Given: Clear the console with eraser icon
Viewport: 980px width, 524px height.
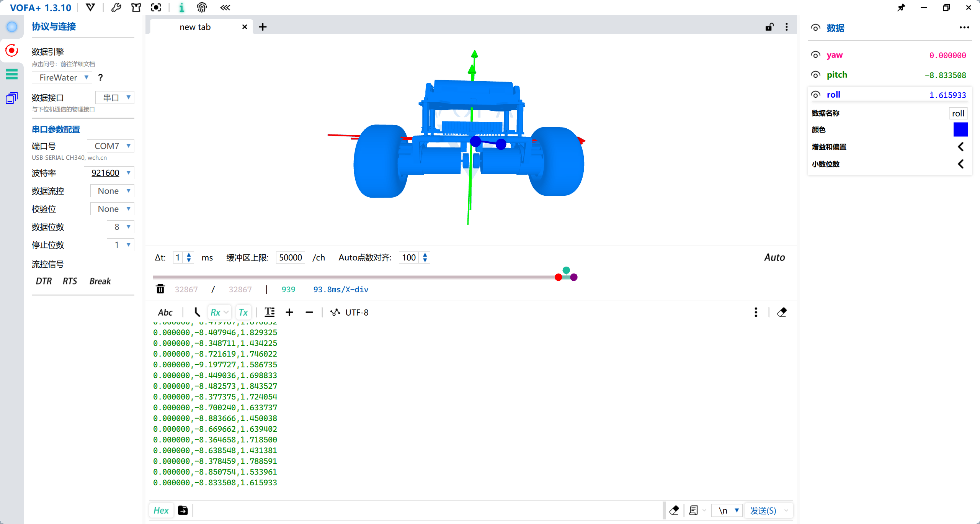Looking at the screenshot, I should (x=782, y=312).
